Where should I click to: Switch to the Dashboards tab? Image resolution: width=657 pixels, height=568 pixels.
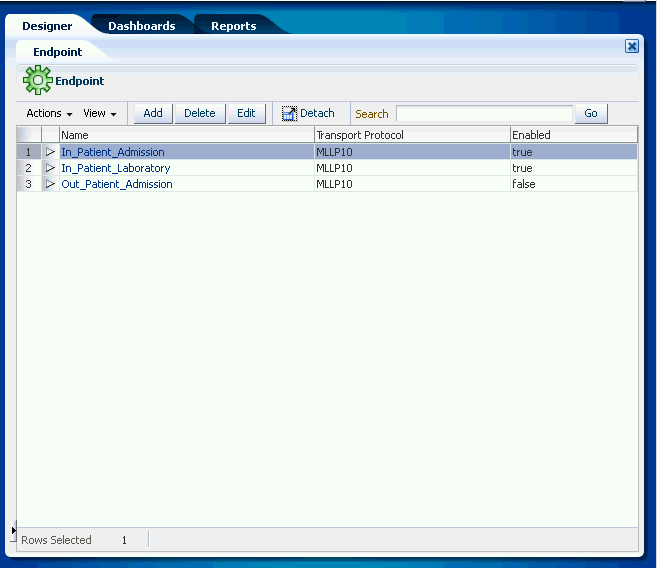pos(142,26)
